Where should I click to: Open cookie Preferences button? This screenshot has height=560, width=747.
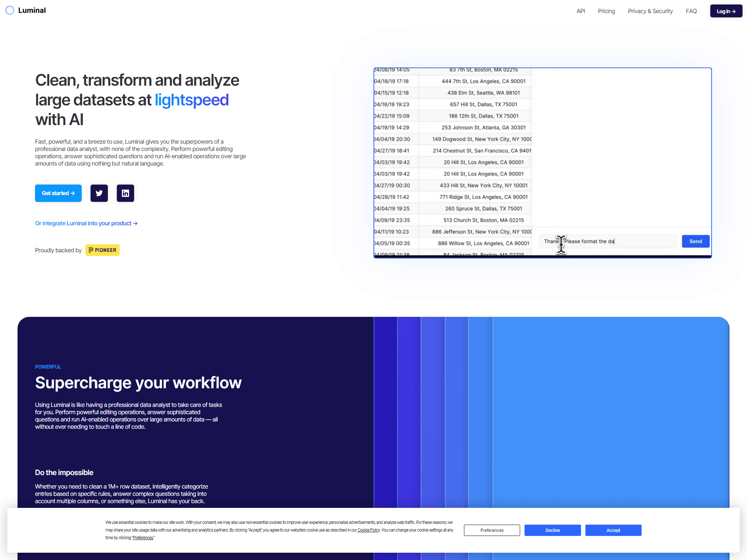492,530
